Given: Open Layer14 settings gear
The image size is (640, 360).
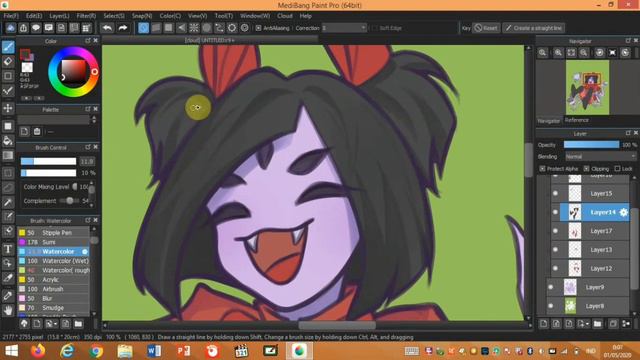Looking at the screenshot, I should (x=623, y=212).
